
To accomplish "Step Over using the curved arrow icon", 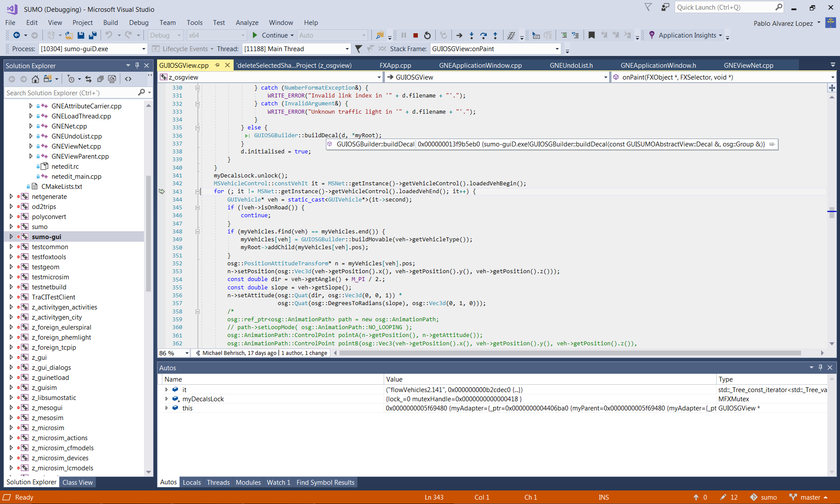I will 483,35.
